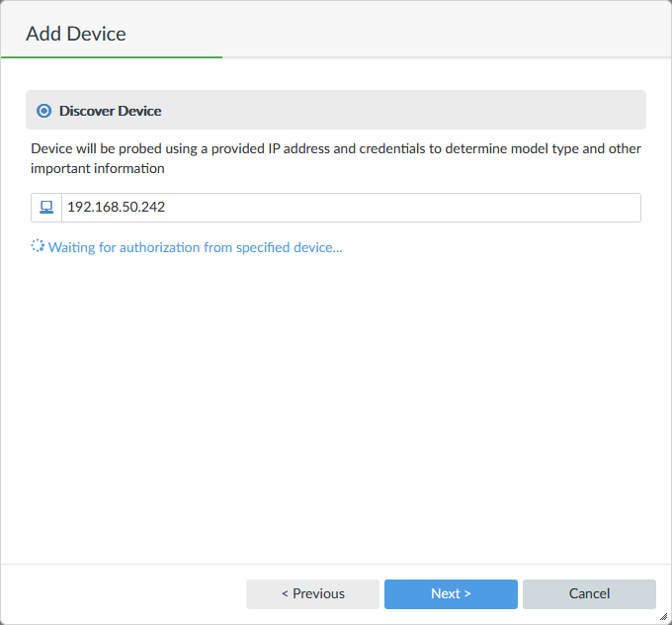Click the green underline beneath Add Device
Screen dimensions: 672x625
(x=112, y=57)
